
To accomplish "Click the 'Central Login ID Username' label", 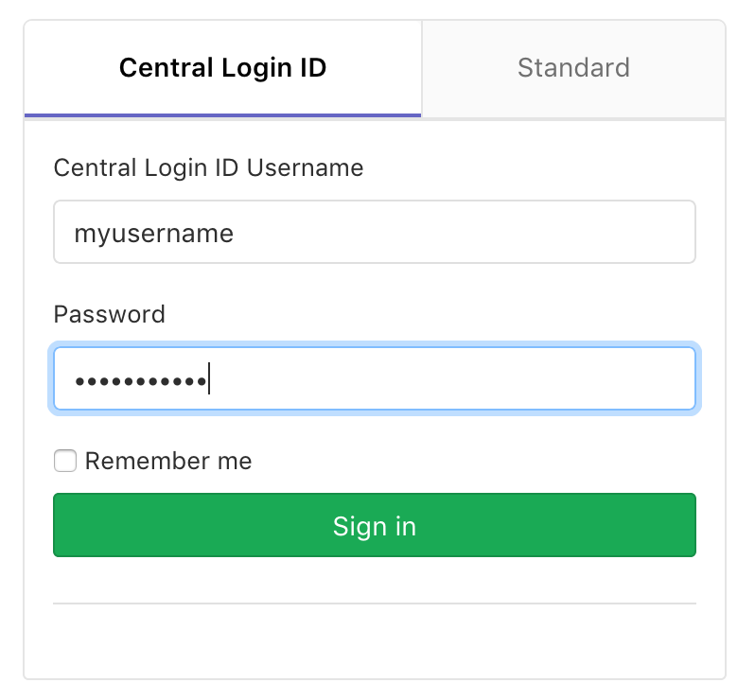I will point(208,168).
